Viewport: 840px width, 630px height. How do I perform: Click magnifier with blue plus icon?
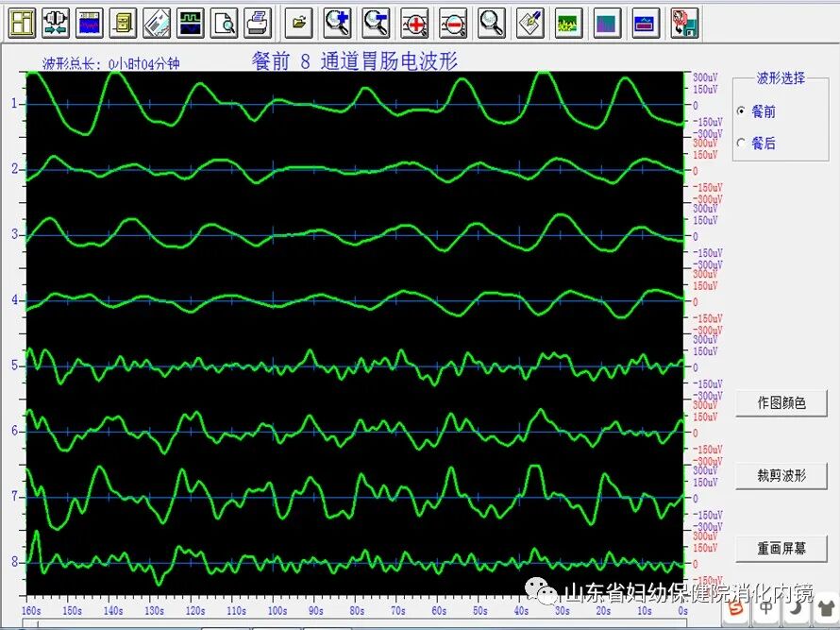[x=338, y=23]
